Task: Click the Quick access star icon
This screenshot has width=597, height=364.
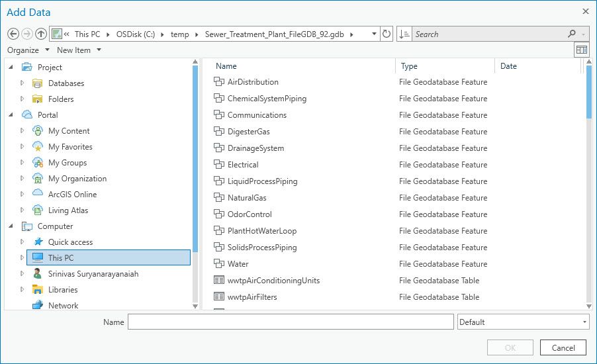Action: coord(38,242)
